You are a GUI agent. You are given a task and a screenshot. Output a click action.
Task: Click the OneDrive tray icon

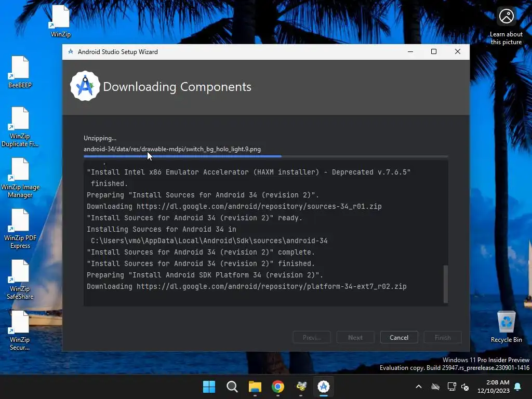pos(435,387)
